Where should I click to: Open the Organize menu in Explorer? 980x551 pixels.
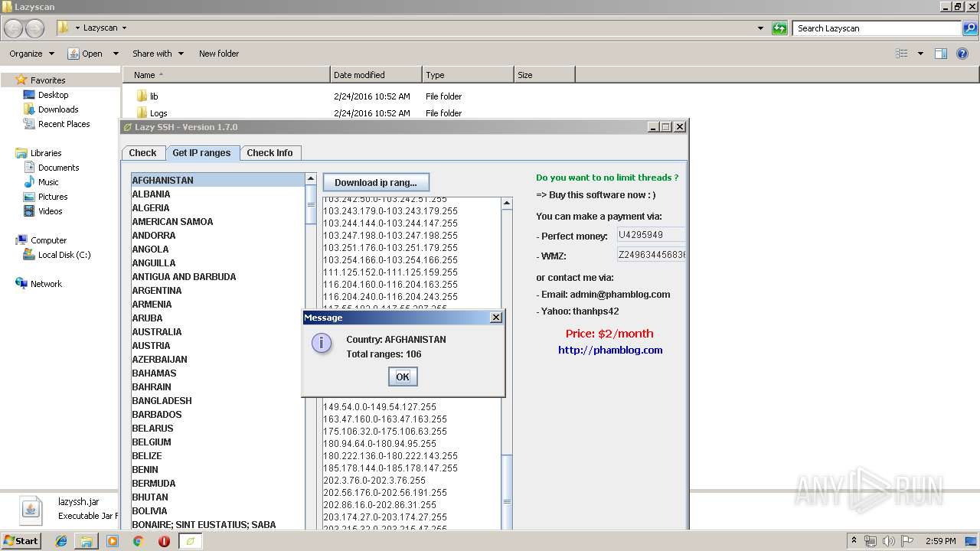click(32, 54)
